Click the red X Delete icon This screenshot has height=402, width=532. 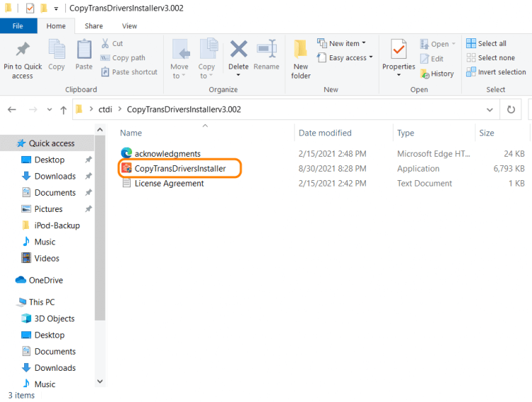tap(238, 49)
